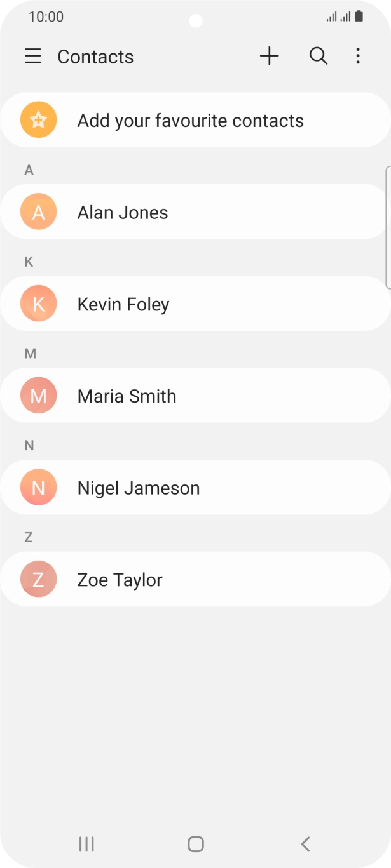Tap Maria Smith's avatar circle
This screenshot has width=391, height=868.
(38, 395)
